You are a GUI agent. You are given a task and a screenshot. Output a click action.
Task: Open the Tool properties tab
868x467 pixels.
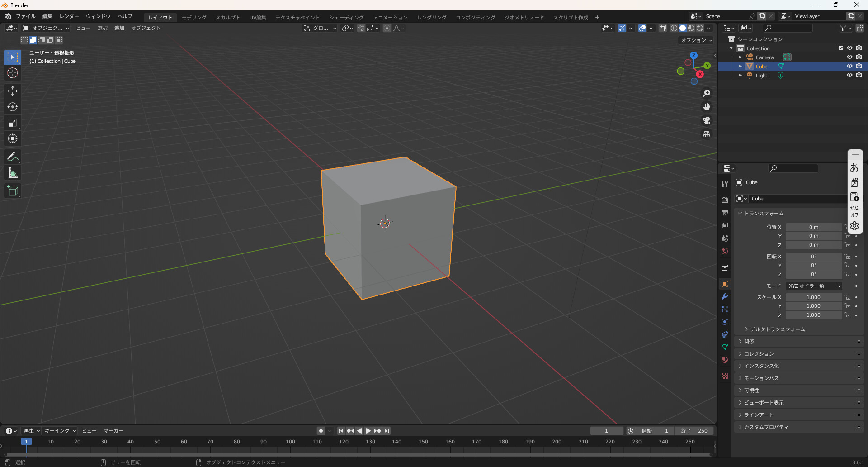[x=725, y=184]
